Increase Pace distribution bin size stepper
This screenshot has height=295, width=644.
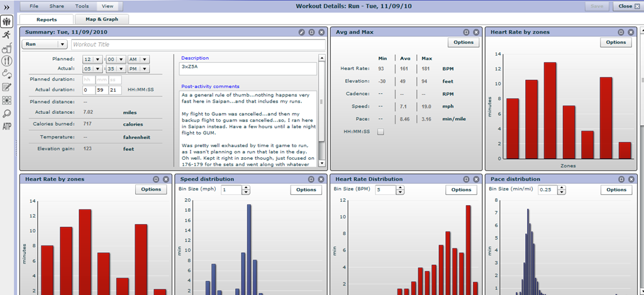point(562,187)
